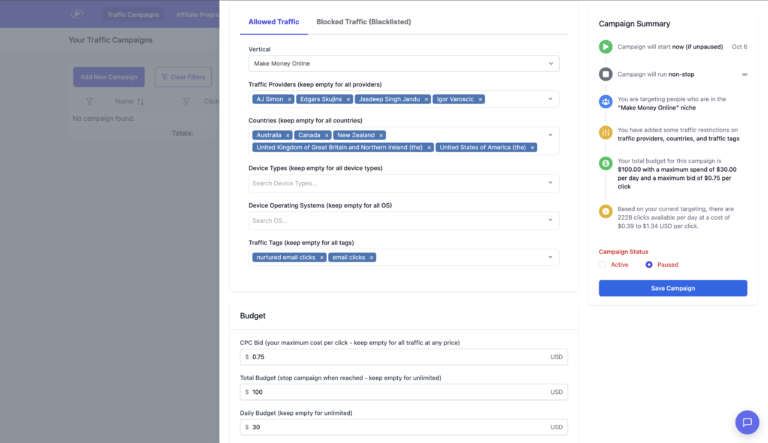Click the 'Oct 6' start date
The image size is (768, 443).
(x=739, y=47)
